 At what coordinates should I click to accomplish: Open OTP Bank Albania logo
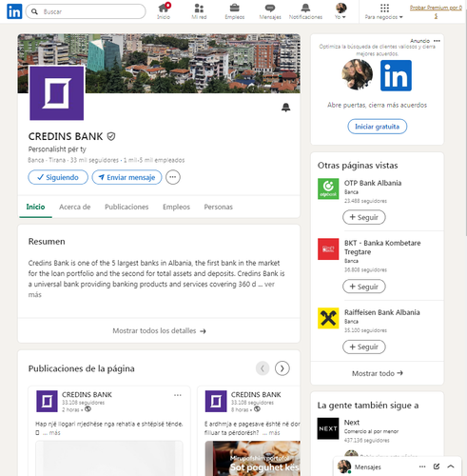click(328, 188)
